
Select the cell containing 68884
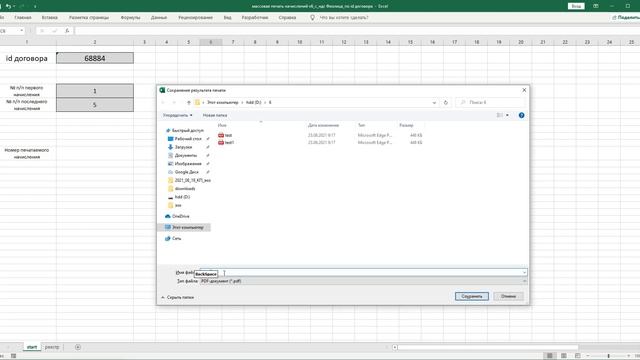point(95,58)
